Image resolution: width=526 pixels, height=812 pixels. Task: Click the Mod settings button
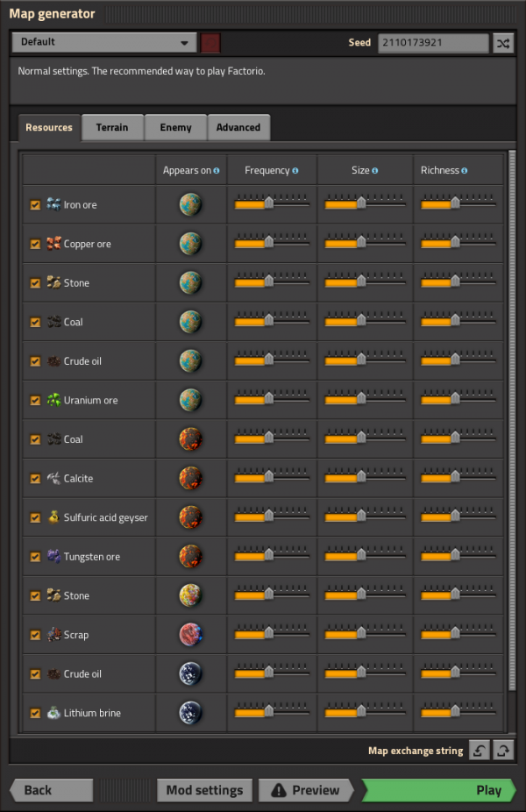pyautogui.click(x=204, y=790)
